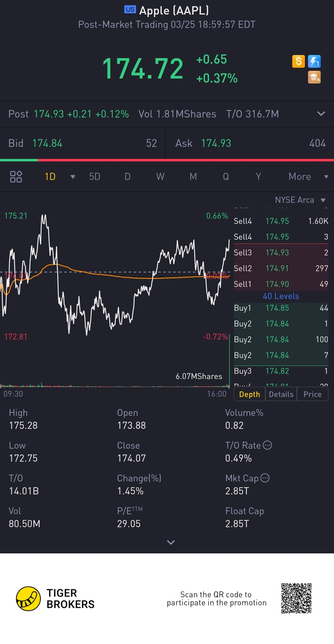Viewport: 334px width, 644px height.
Task: Select the Sell3 174.93 order row
Action: tap(281, 252)
